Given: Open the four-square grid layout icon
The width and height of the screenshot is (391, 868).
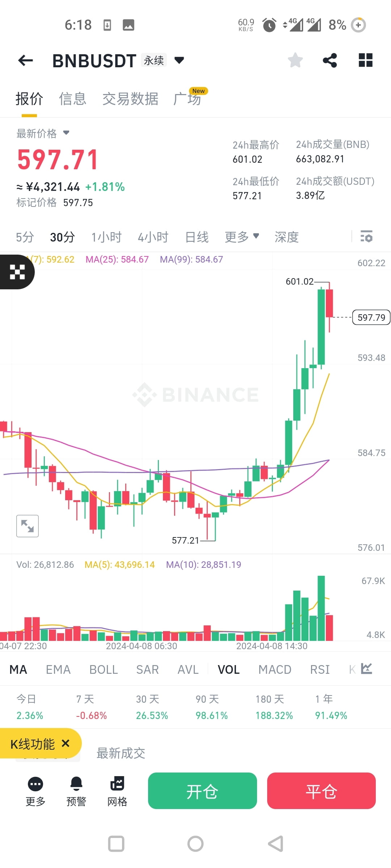Looking at the screenshot, I should pos(365,60).
